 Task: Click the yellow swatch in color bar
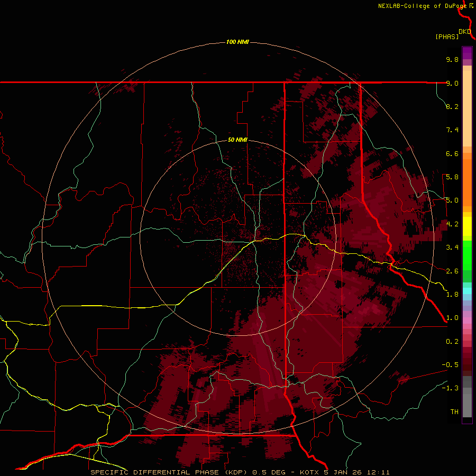pyautogui.click(x=467, y=226)
